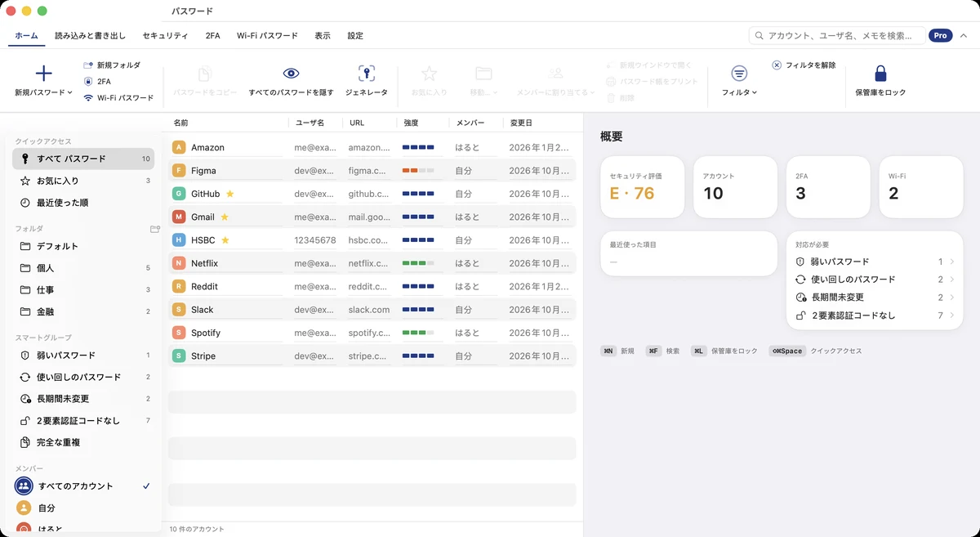Collapse the ribbon with the chevron

click(964, 36)
